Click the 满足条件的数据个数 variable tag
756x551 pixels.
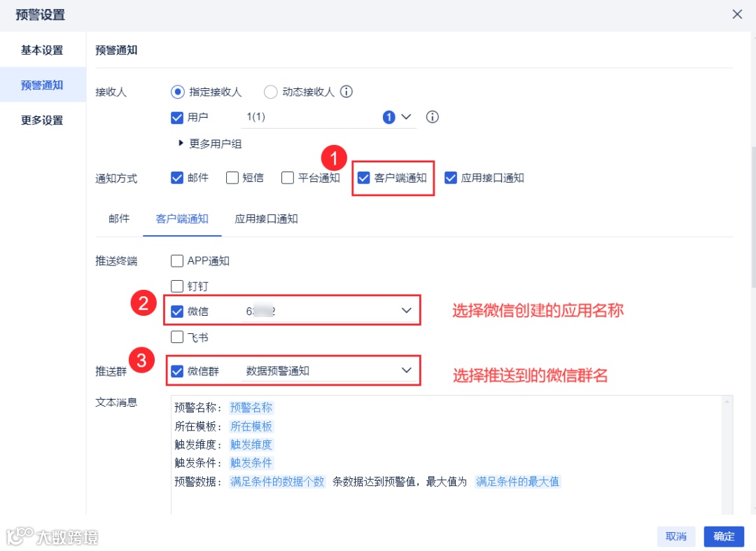tap(277, 482)
